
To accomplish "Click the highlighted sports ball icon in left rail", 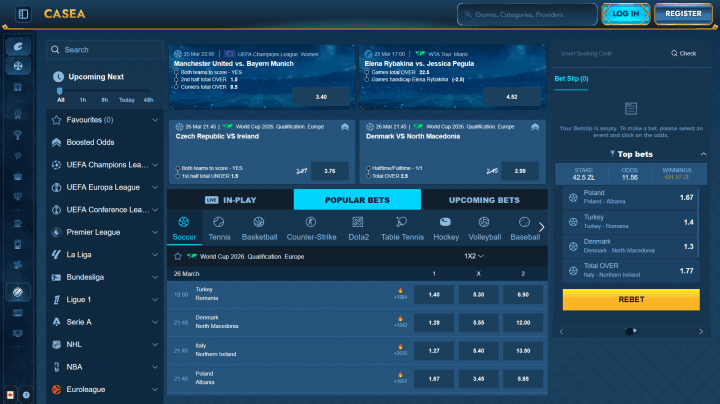I will [x=18, y=292].
